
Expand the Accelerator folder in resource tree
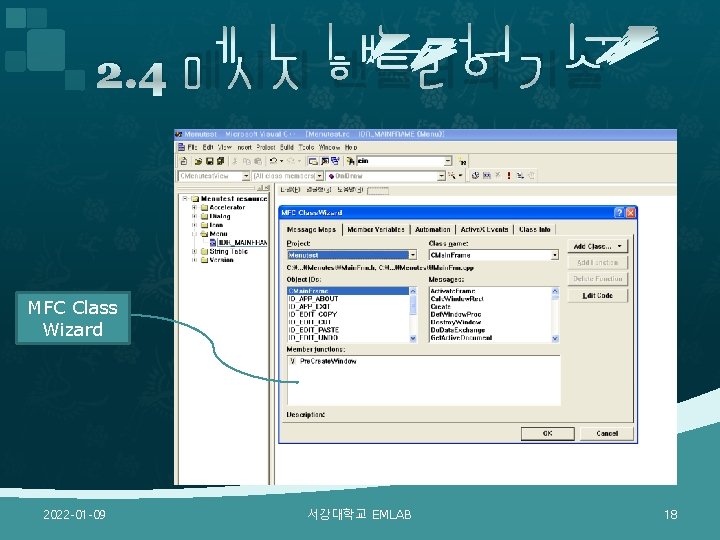point(194,208)
